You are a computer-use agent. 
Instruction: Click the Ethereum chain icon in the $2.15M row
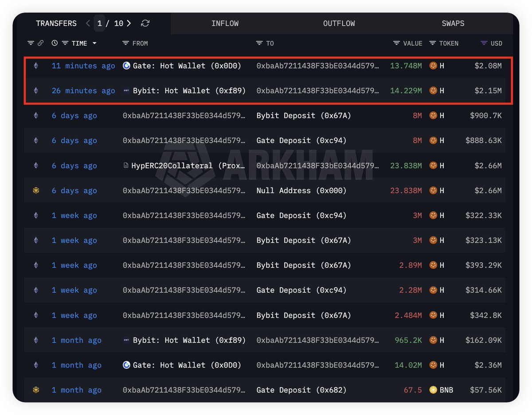(36, 91)
